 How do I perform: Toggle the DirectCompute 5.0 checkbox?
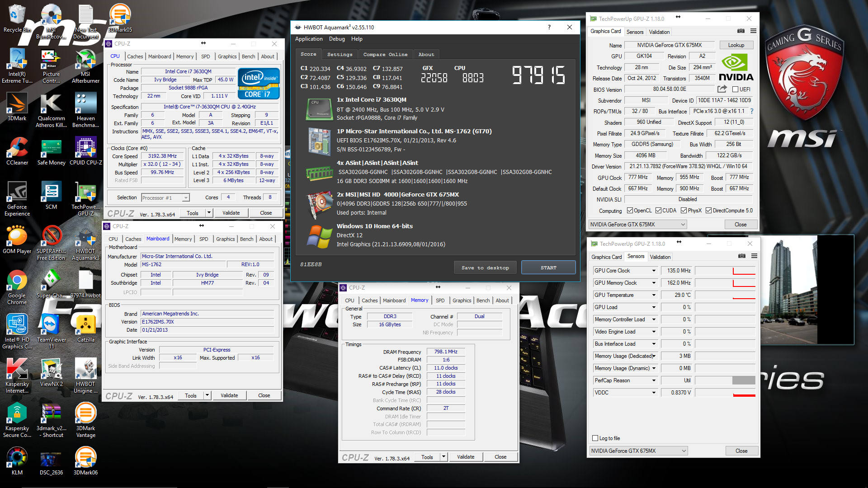708,211
